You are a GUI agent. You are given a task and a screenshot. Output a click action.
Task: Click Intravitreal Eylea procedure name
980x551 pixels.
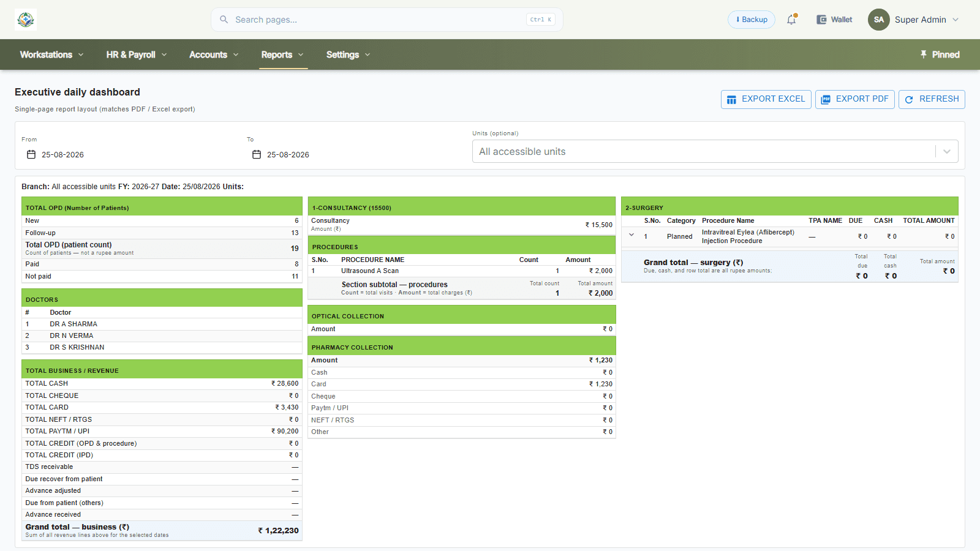coord(748,236)
